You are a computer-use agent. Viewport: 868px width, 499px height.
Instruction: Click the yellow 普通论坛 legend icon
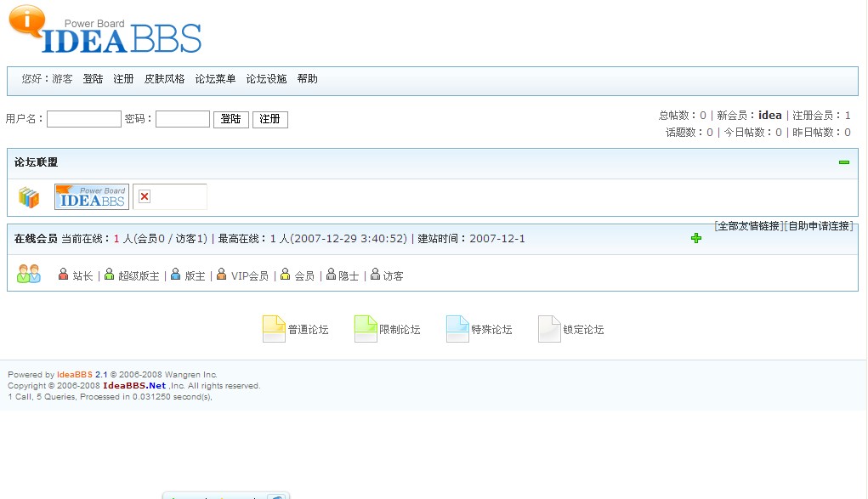pos(274,329)
